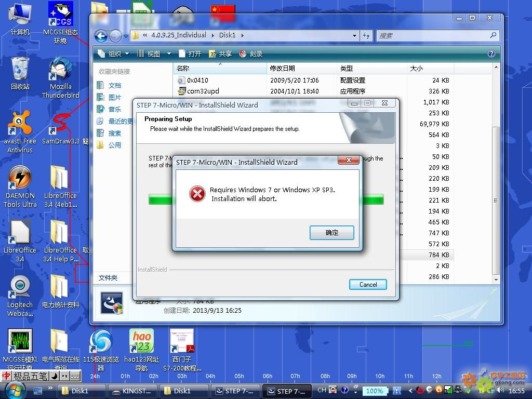Image resolution: width=532 pixels, height=399 pixels.
Task: Switch to KINGST... taskbar button
Action: pos(132,391)
